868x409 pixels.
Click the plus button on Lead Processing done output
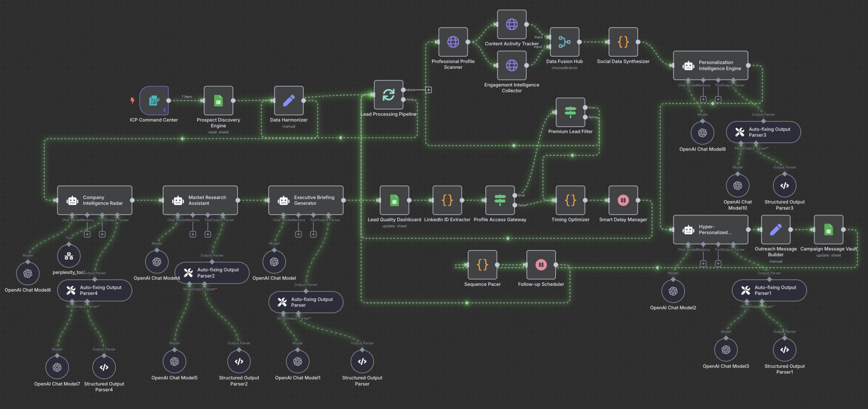click(429, 90)
